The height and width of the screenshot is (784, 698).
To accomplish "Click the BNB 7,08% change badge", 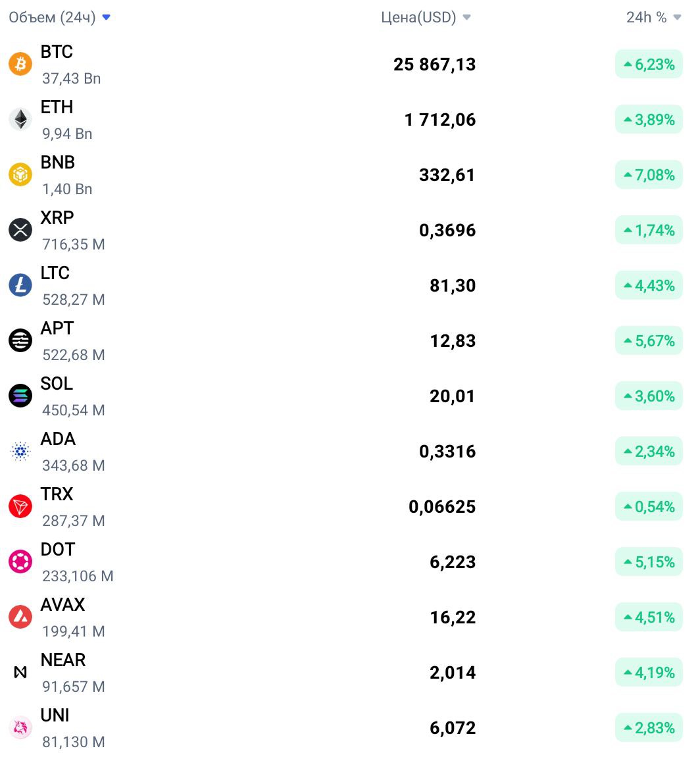I will pos(649,174).
